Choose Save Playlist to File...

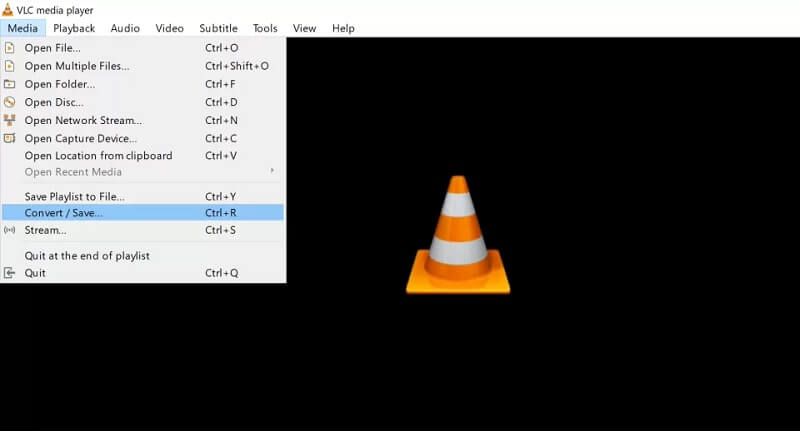142,196
